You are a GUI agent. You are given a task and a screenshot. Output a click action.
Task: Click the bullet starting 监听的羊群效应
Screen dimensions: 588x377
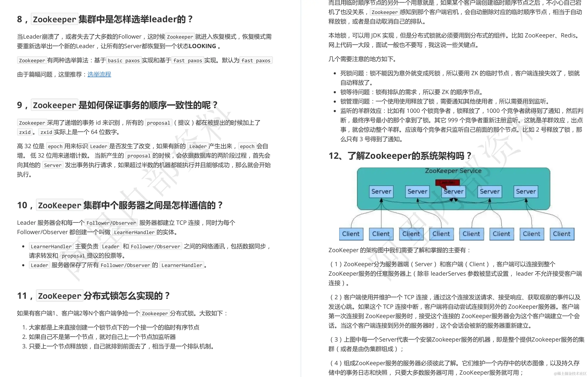tap(462, 125)
